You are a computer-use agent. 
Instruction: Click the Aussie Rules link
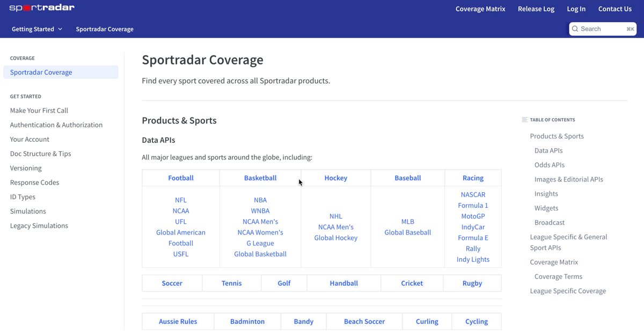point(178,321)
